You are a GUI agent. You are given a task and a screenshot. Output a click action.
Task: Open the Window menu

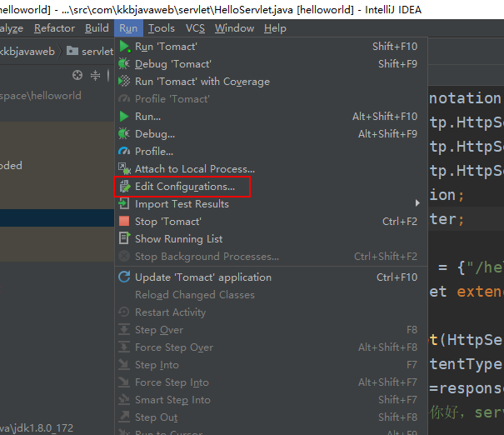pos(234,28)
